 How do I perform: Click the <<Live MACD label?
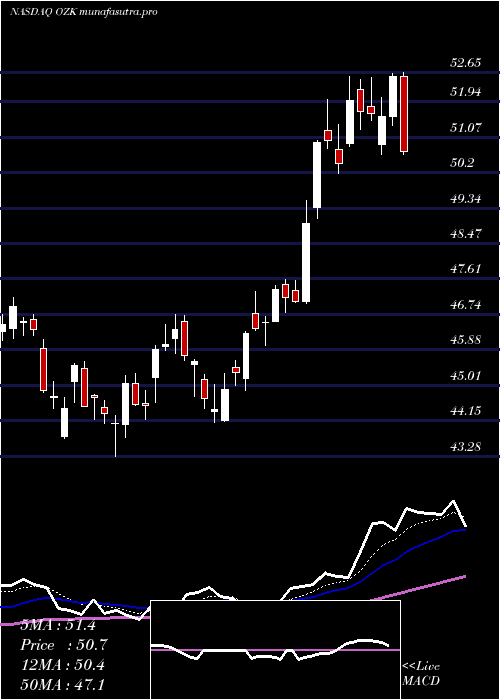(421, 674)
